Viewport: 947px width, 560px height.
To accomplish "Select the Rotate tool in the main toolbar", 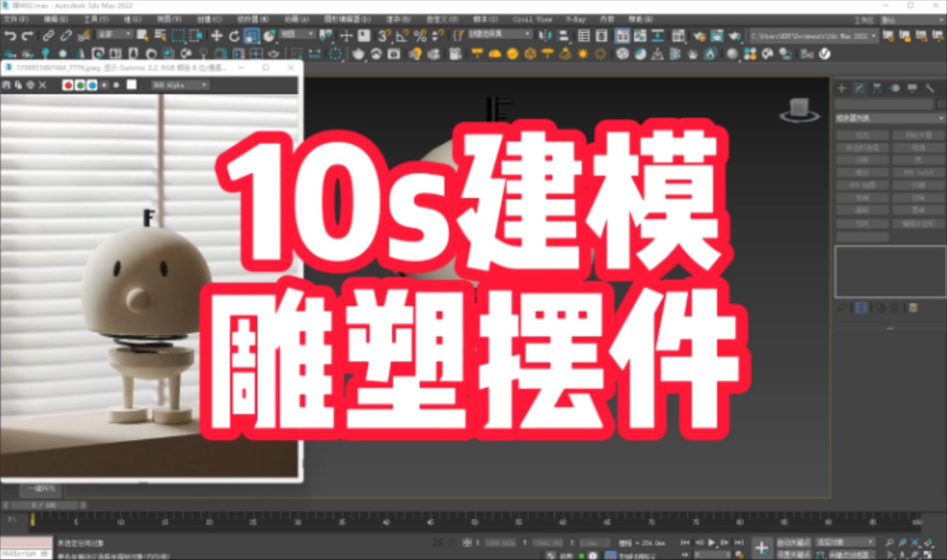I will (x=235, y=35).
